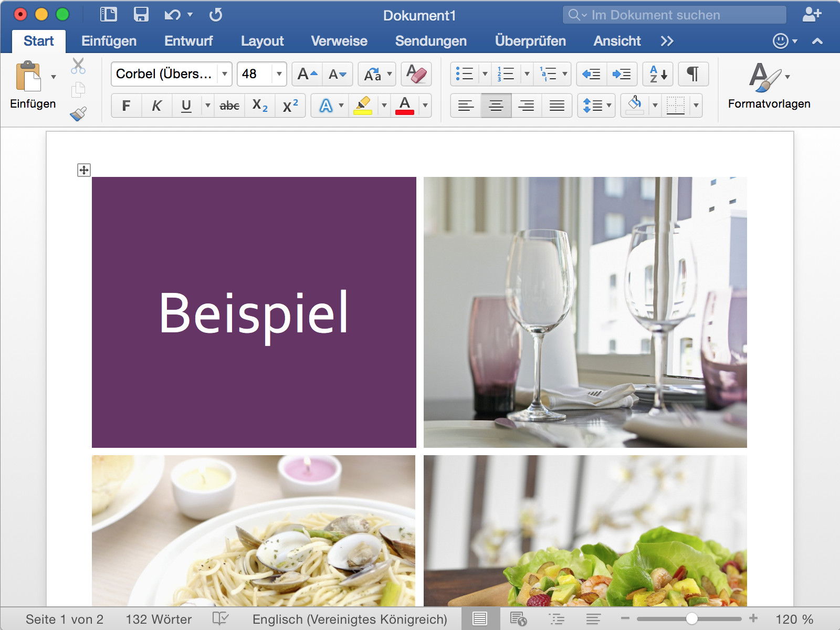Click the table move handle

84,170
